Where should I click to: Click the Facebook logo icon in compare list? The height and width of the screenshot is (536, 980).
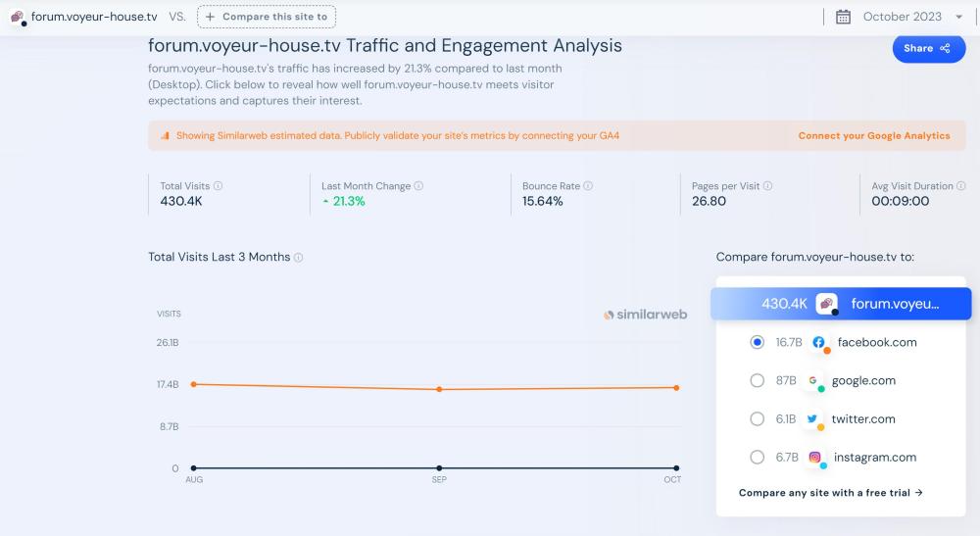819,343
